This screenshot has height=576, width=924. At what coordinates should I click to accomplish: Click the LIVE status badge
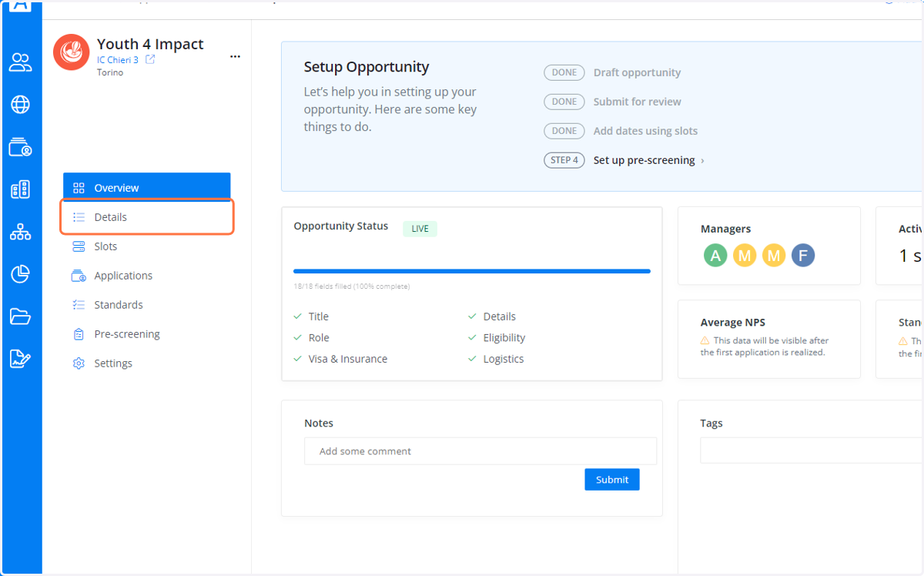point(420,229)
